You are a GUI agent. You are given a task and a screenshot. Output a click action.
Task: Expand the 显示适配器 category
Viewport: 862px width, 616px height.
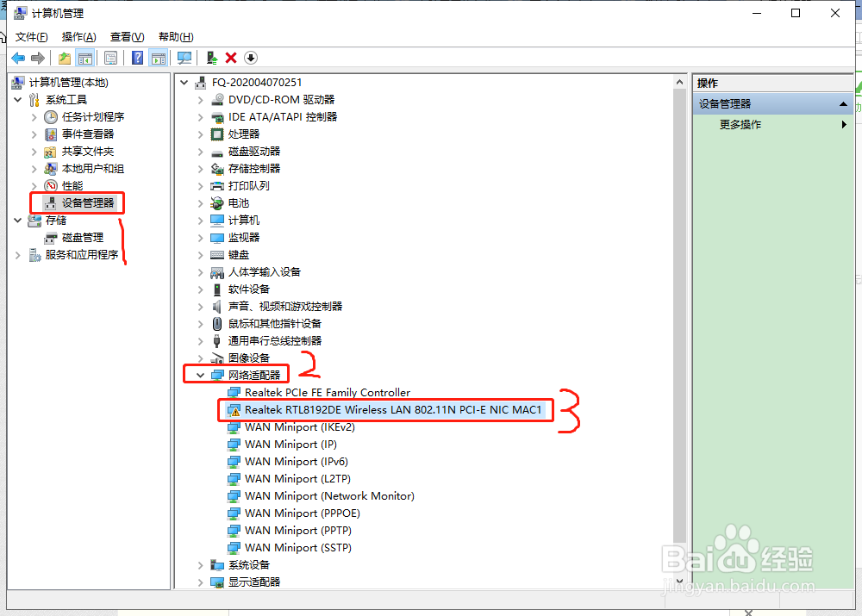tap(201, 582)
